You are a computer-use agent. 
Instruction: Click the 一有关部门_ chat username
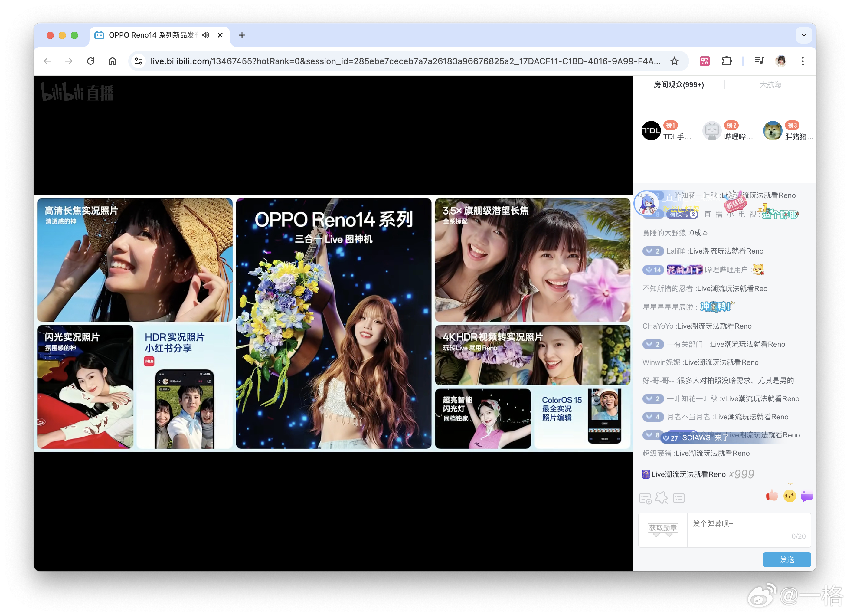tap(687, 344)
